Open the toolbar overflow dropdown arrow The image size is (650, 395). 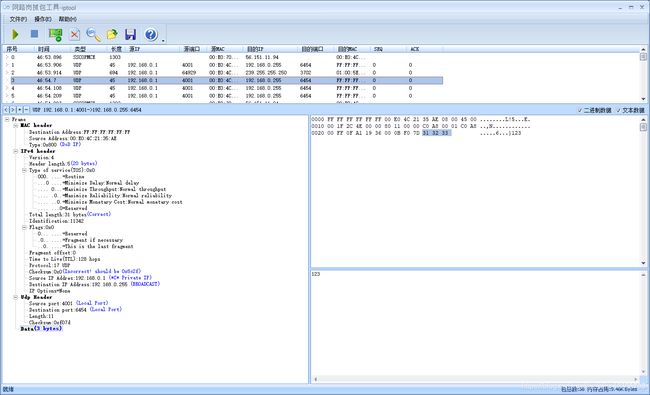163,41
